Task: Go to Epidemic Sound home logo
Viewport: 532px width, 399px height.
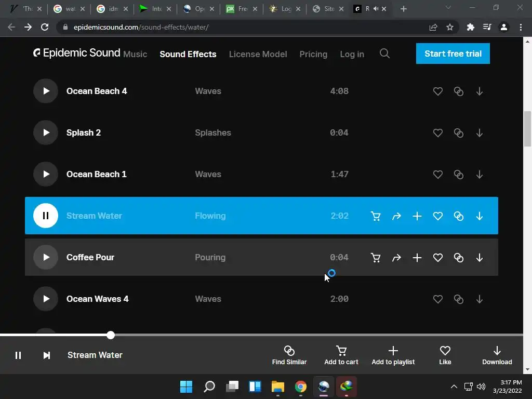Action: point(77,53)
